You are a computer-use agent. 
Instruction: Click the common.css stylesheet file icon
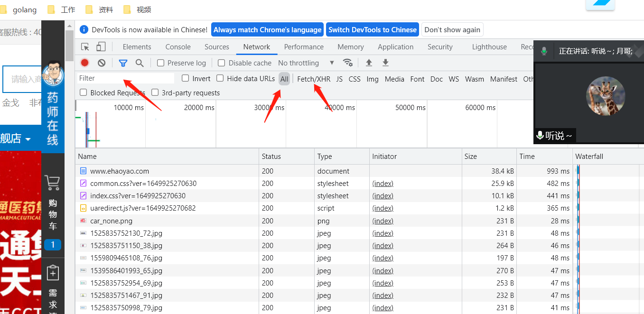[x=83, y=183]
